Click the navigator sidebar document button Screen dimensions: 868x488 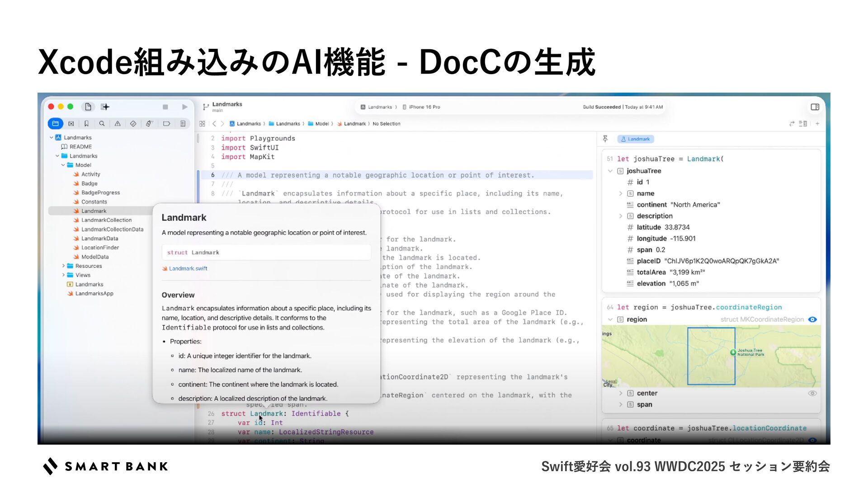pos(88,107)
